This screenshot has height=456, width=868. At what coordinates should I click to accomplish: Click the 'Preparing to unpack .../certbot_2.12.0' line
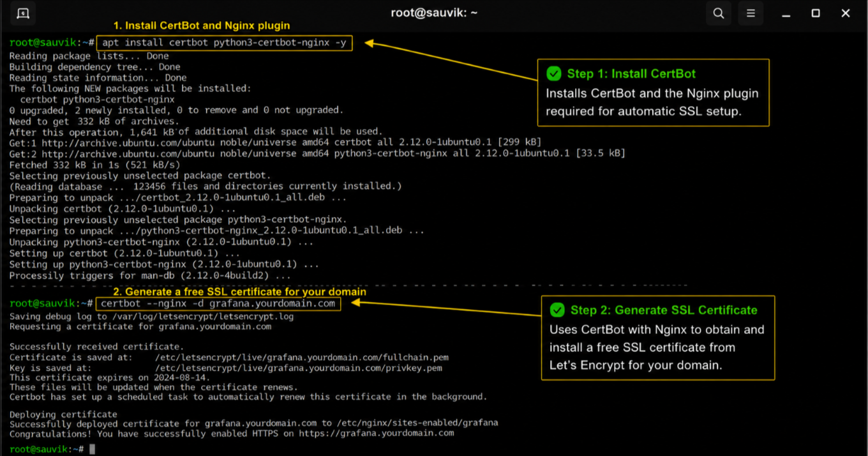pyautogui.click(x=179, y=198)
